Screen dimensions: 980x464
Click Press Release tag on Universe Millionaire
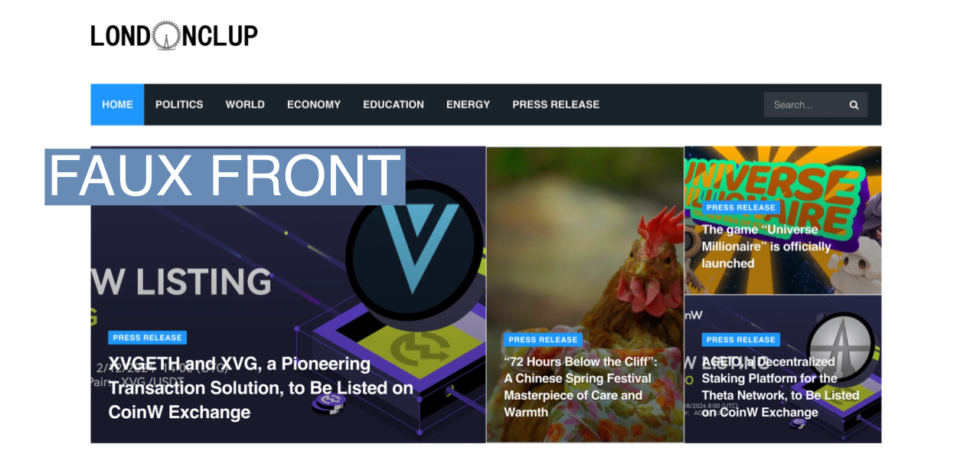pyautogui.click(x=741, y=207)
